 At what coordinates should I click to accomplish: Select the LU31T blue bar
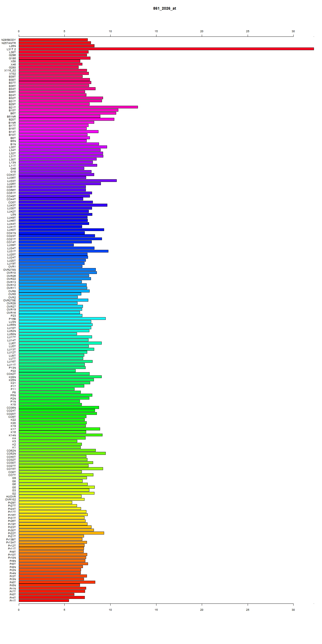(63, 251)
